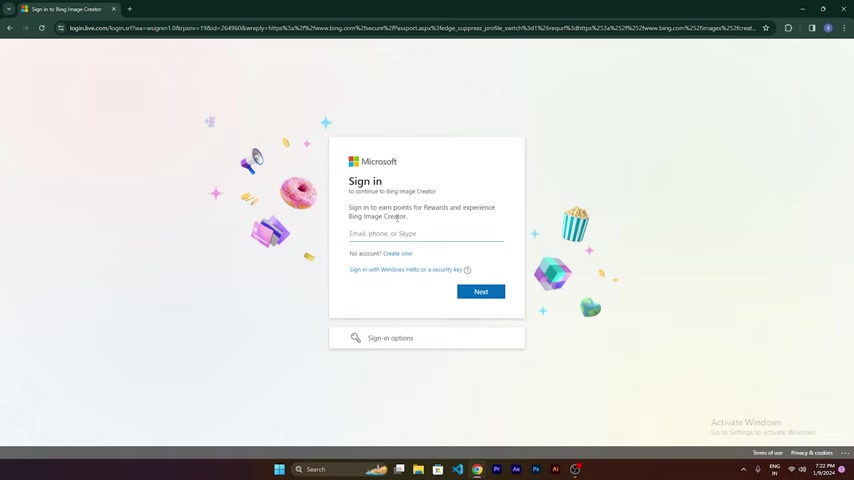
Task: Open Microsoft Store from the taskbar
Action: tap(438, 469)
